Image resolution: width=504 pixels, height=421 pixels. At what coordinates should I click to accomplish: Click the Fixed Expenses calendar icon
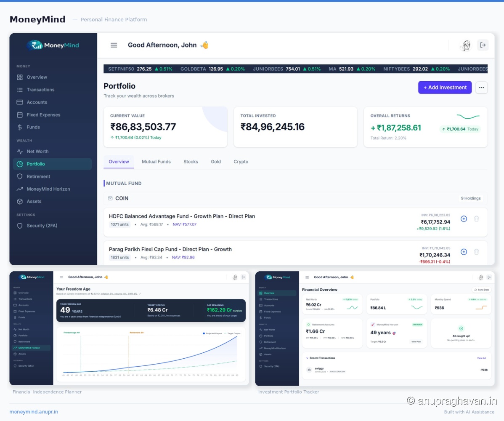click(20, 115)
